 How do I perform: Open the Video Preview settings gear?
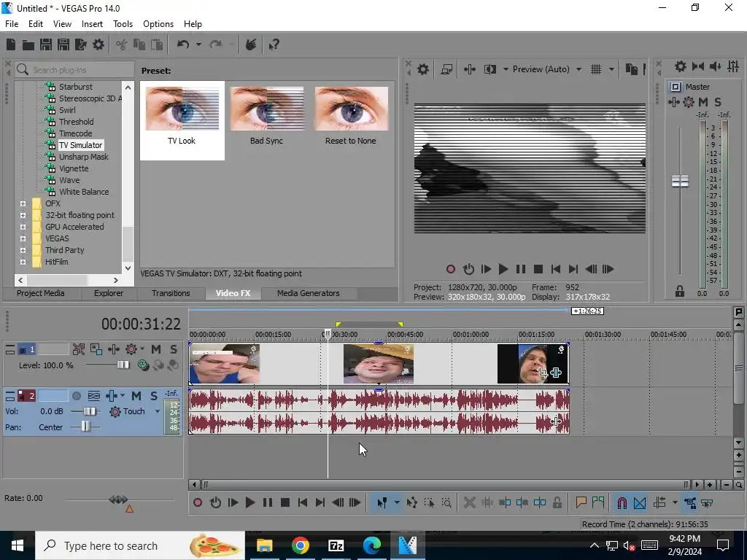422,69
